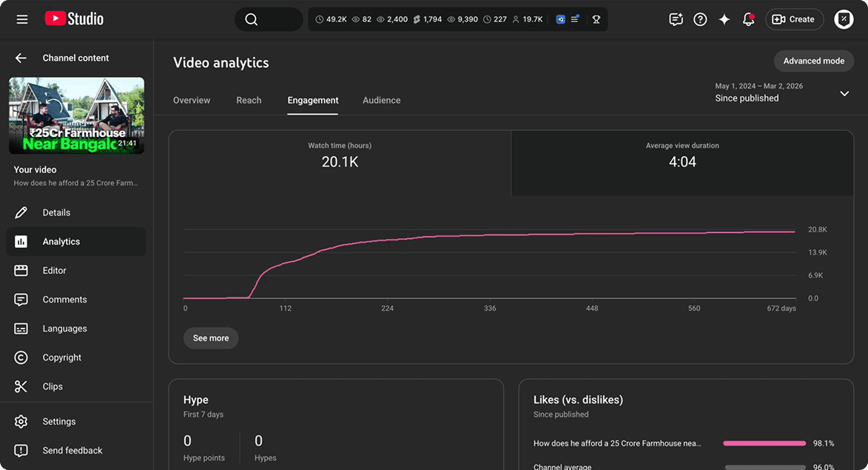868x470 pixels.
Task: Switch to the Overview tab
Action: tap(192, 100)
